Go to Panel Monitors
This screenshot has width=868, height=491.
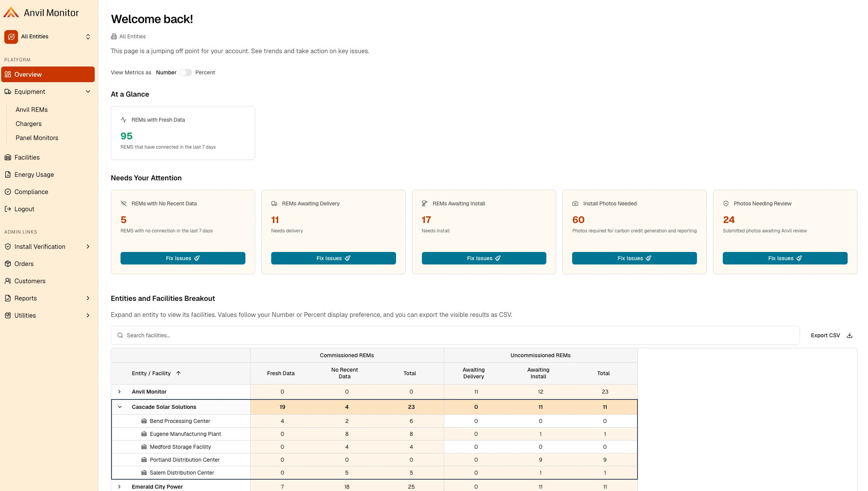pos(37,138)
